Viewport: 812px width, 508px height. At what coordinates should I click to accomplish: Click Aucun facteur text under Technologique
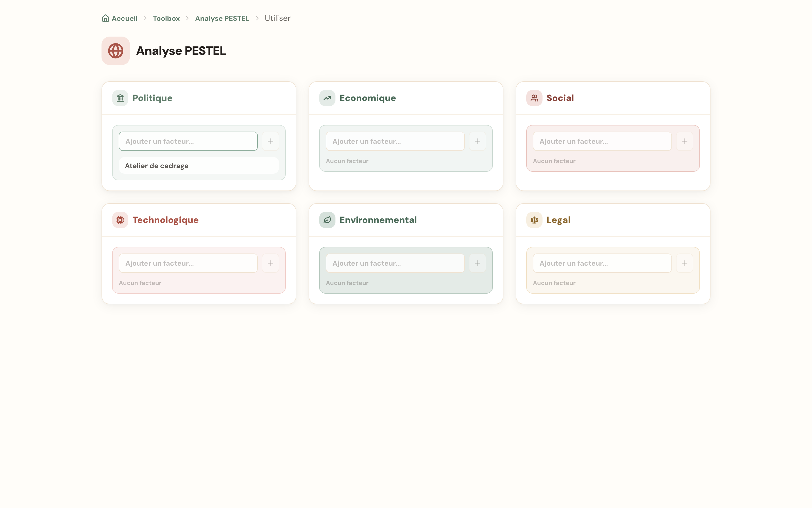pyautogui.click(x=140, y=283)
